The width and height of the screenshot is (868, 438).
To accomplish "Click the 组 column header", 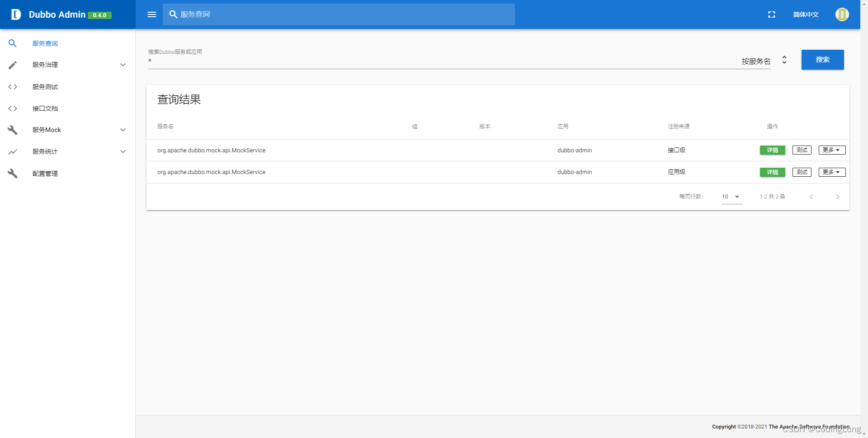I will click(415, 127).
